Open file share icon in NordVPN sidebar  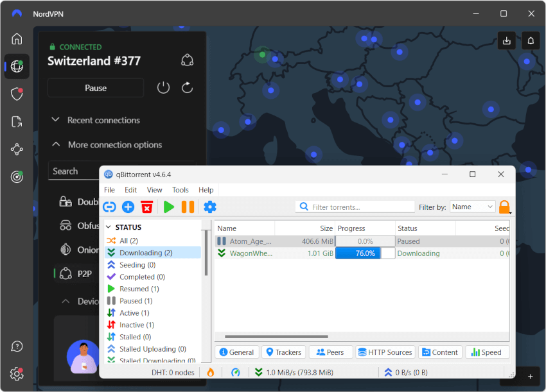point(17,122)
